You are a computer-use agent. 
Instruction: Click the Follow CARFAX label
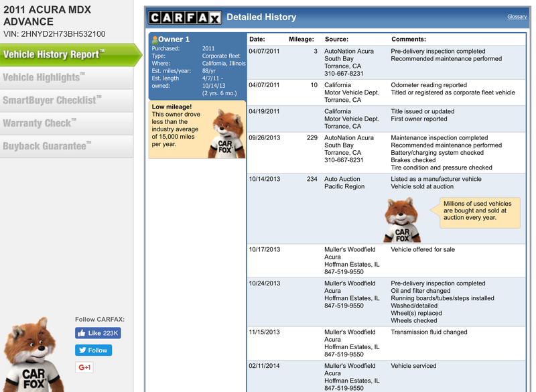(x=100, y=320)
